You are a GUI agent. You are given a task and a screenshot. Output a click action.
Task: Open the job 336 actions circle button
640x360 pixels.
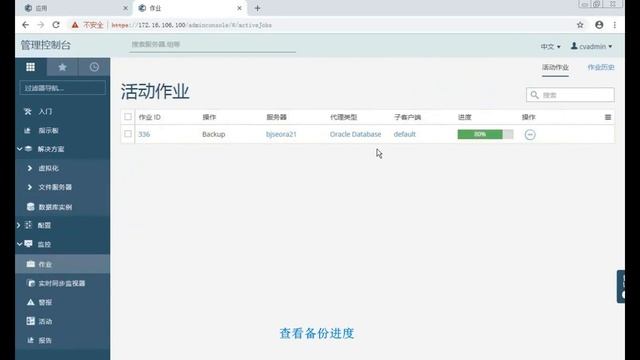530,134
